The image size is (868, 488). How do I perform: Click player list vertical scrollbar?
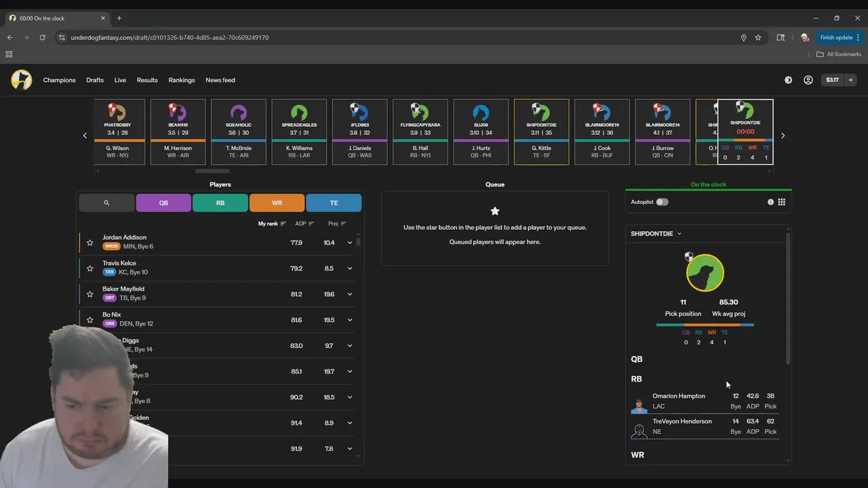[358, 241]
